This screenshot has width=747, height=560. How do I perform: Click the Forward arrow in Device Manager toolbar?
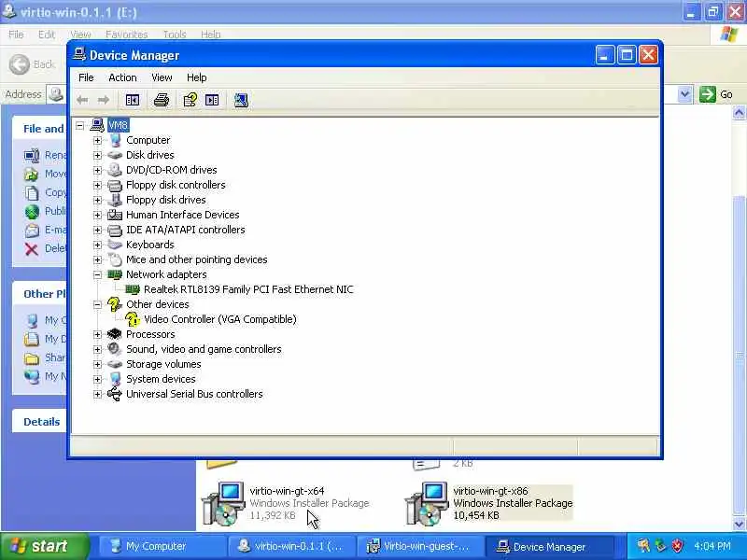[x=104, y=100]
